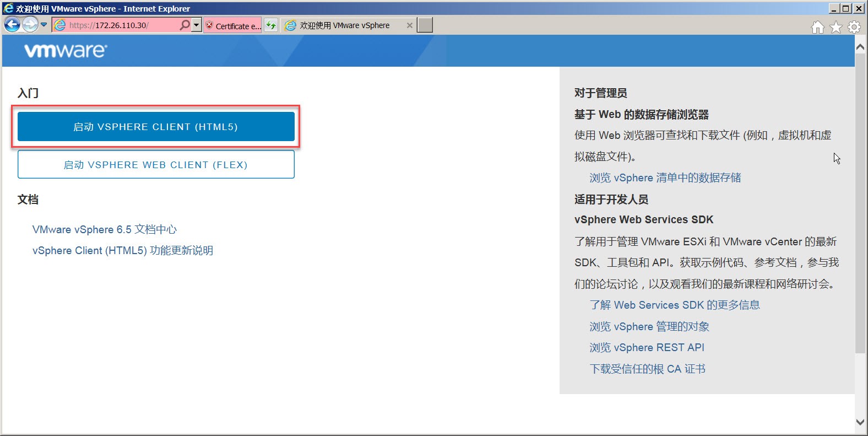Click the 文档 heading text
The width and height of the screenshot is (868, 436).
(x=28, y=200)
